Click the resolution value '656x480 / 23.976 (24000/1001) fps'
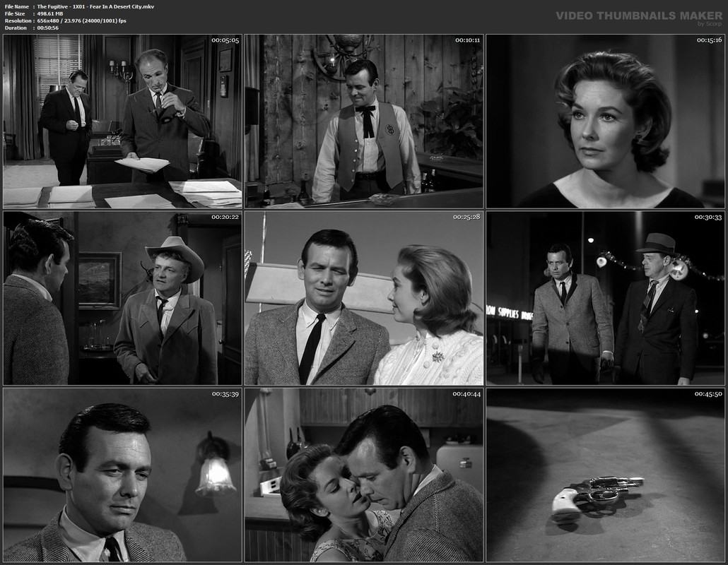This screenshot has width=728, height=565. pos(82,20)
